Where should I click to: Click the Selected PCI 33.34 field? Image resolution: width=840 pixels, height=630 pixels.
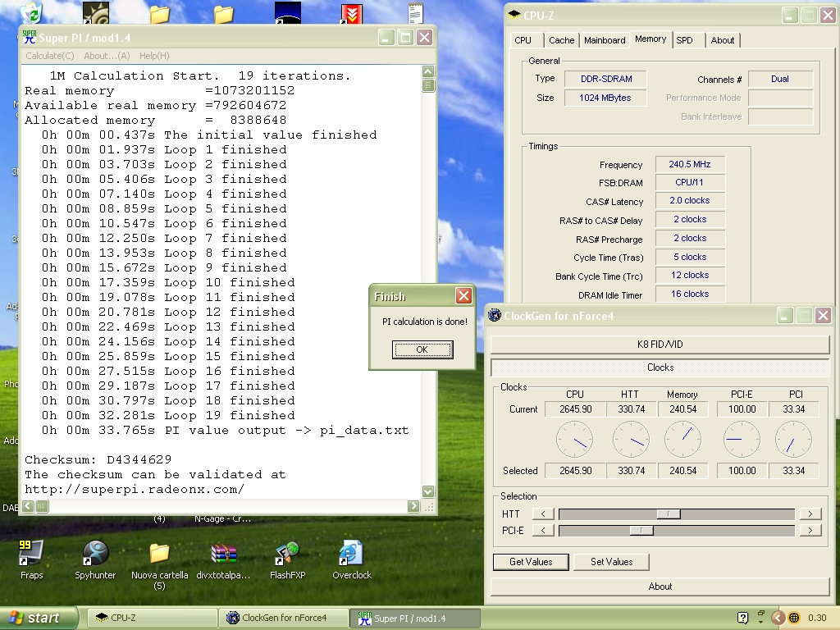[793, 470]
